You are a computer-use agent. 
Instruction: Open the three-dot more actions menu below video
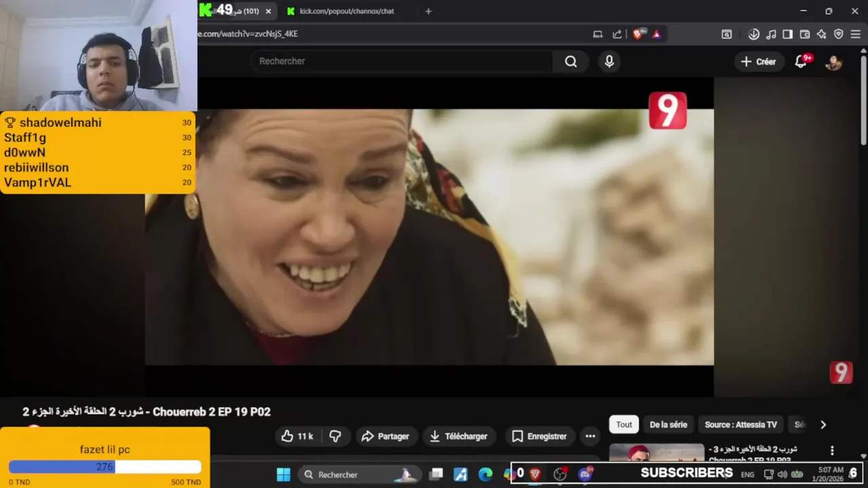[590, 436]
